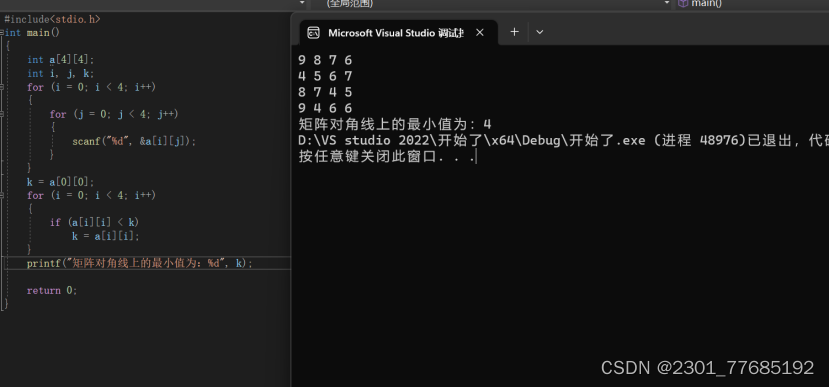Click the if (a[i][i] < k) line

[94, 222]
